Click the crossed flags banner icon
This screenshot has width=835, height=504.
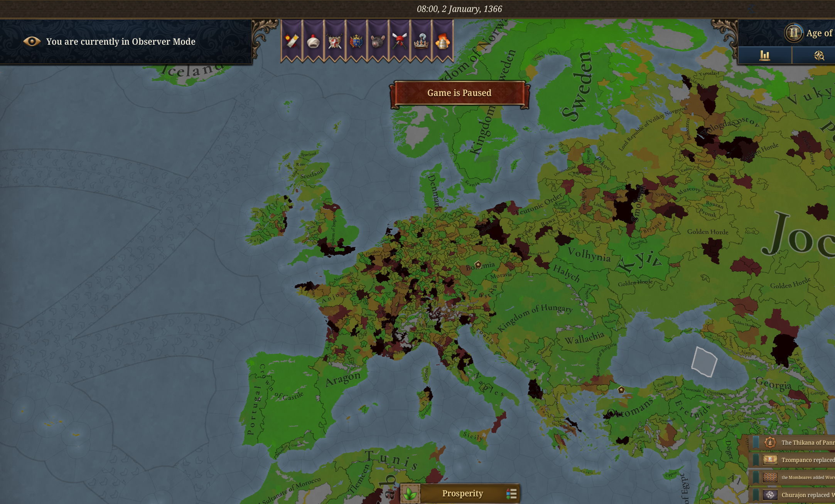point(292,40)
